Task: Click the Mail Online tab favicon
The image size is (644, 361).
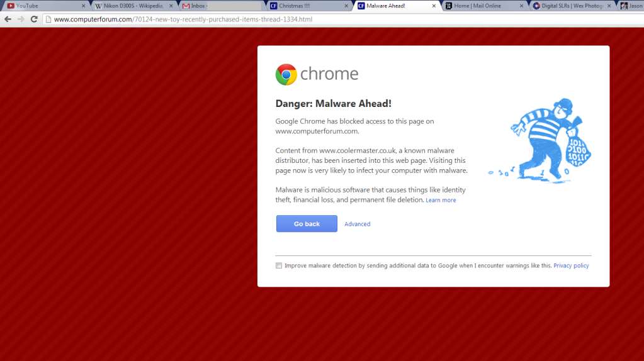Action: (449, 6)
